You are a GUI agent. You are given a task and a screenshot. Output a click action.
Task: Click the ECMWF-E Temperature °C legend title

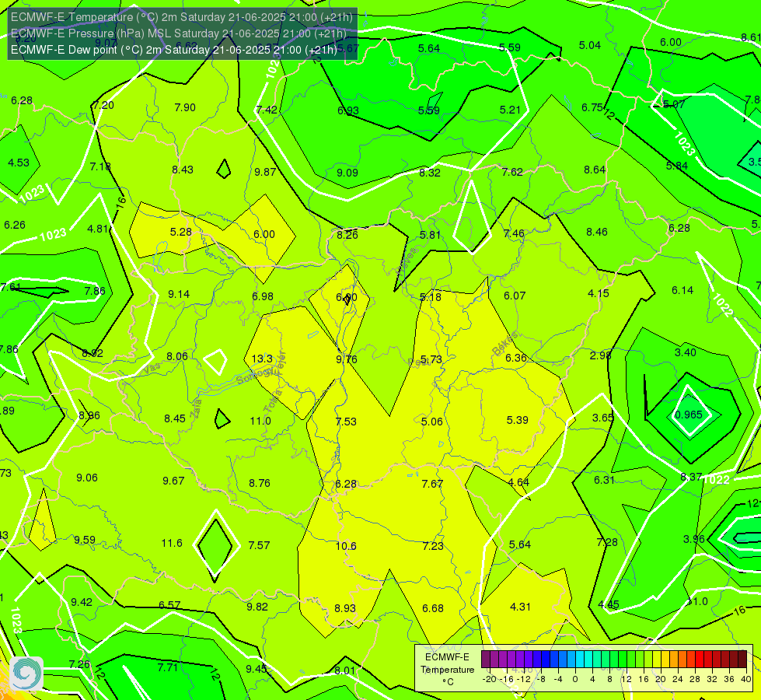(x=447, y=670)
